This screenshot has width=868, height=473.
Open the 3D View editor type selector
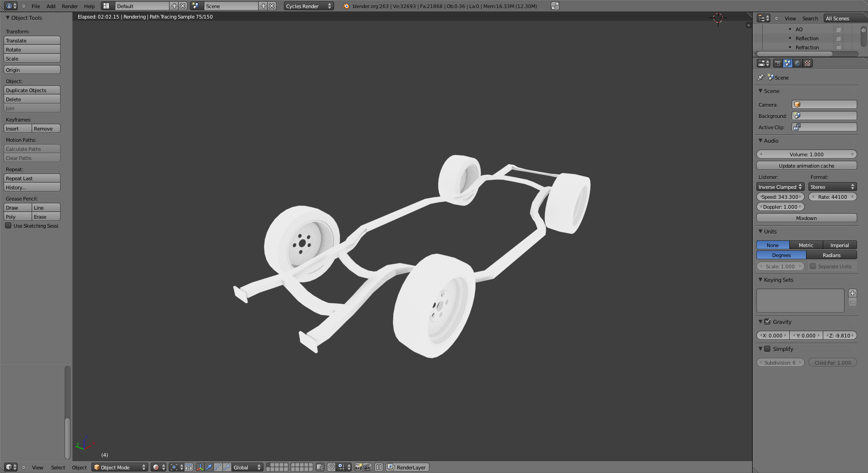(x=11, y=467)
